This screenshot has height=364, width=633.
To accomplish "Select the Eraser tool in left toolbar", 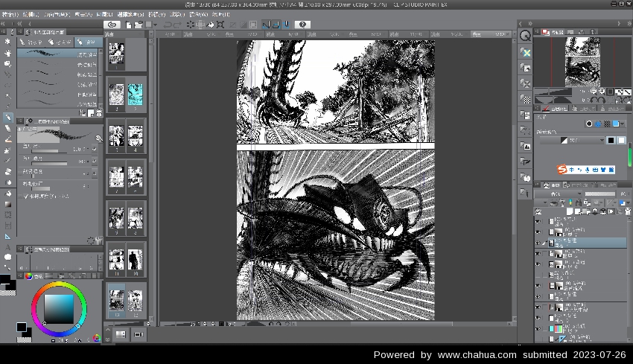I will 7,171.
